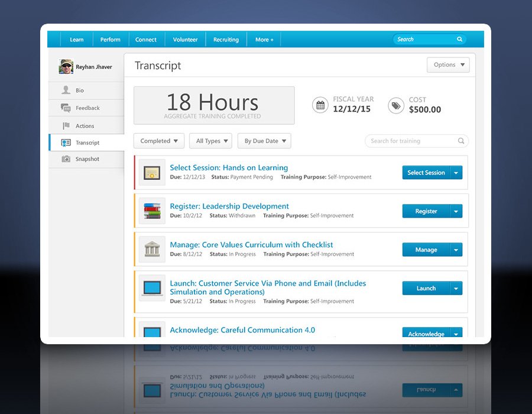The width and height of the screenshot is (532, 414).
Task: Click the fiscal year date 12/12/15
Action: [352, 109]
